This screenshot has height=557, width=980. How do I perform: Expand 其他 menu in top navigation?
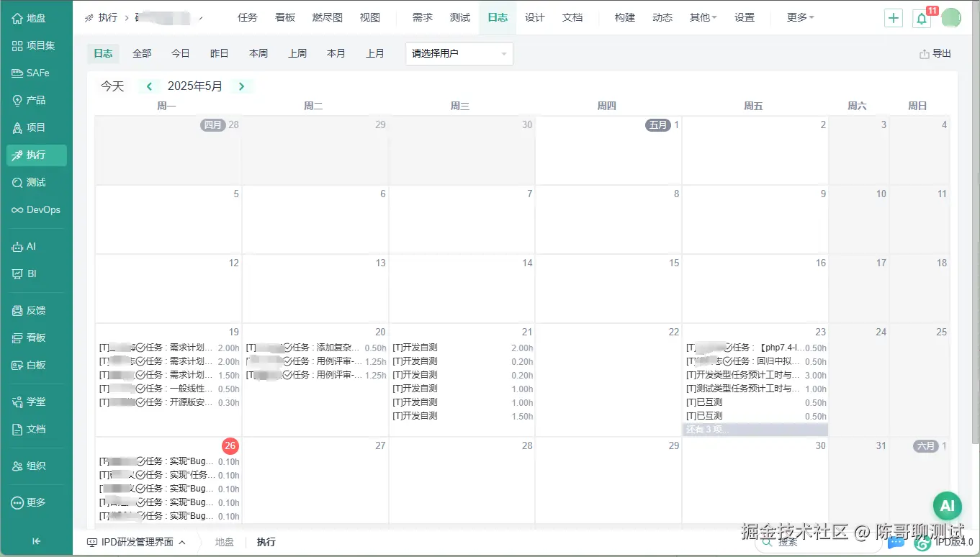(703, 17)
